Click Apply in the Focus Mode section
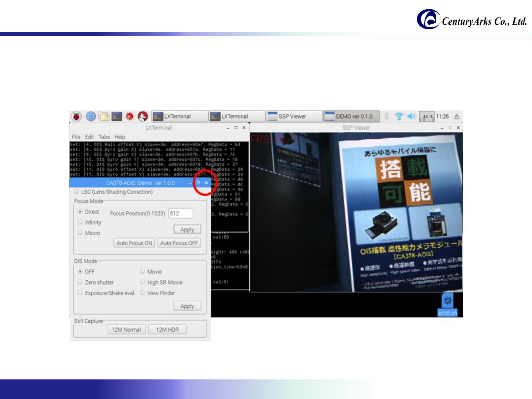532x399 pixels. point(187,229)
